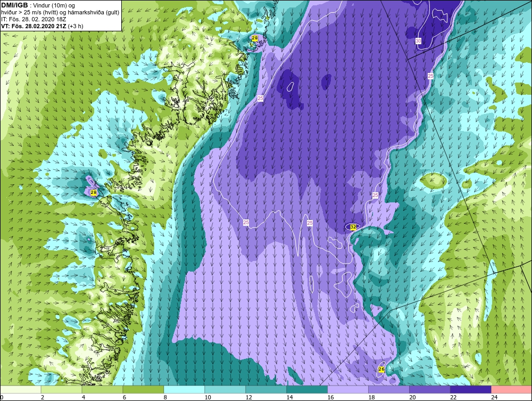Pick the 6–8 m/s olive green legend swatch

[143, 389]
